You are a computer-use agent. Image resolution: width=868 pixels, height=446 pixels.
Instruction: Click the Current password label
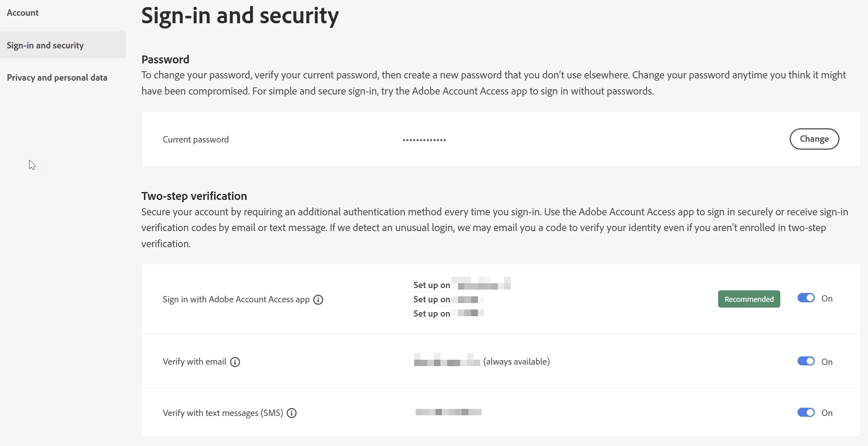[196, 140]
